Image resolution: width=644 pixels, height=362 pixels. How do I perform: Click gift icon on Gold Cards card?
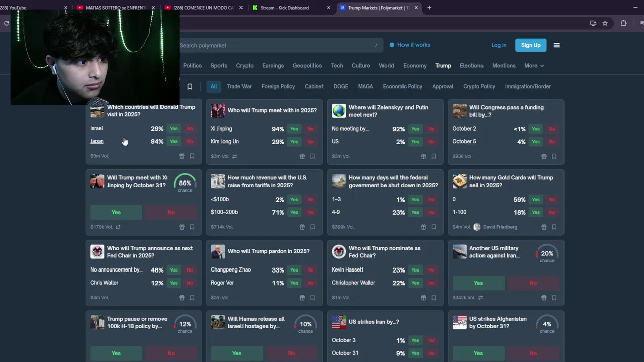544,227
